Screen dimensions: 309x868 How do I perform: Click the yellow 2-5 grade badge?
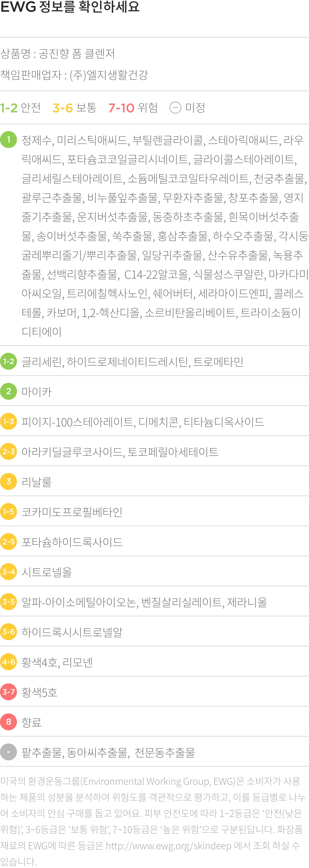pos(8,542)
